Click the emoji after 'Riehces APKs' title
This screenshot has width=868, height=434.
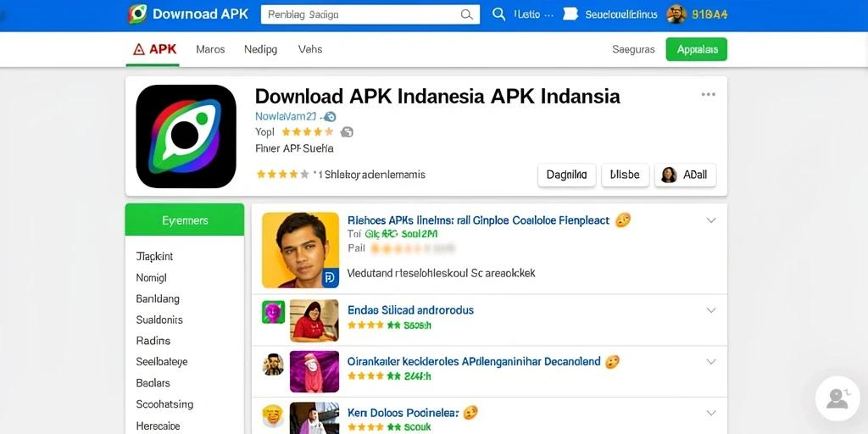click(623, 220)
